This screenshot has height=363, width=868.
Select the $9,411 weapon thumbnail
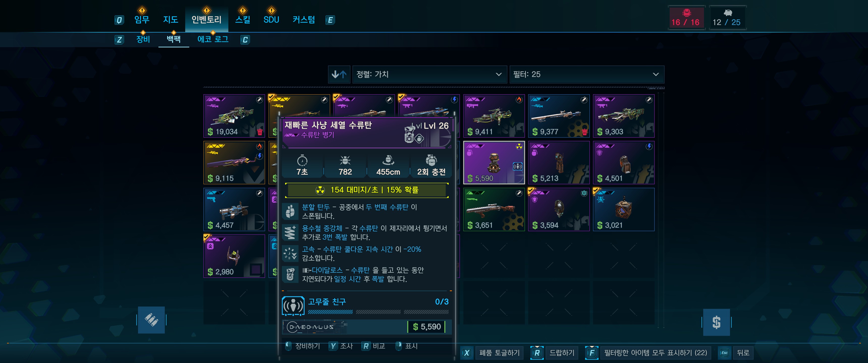(x=494, y=116)
